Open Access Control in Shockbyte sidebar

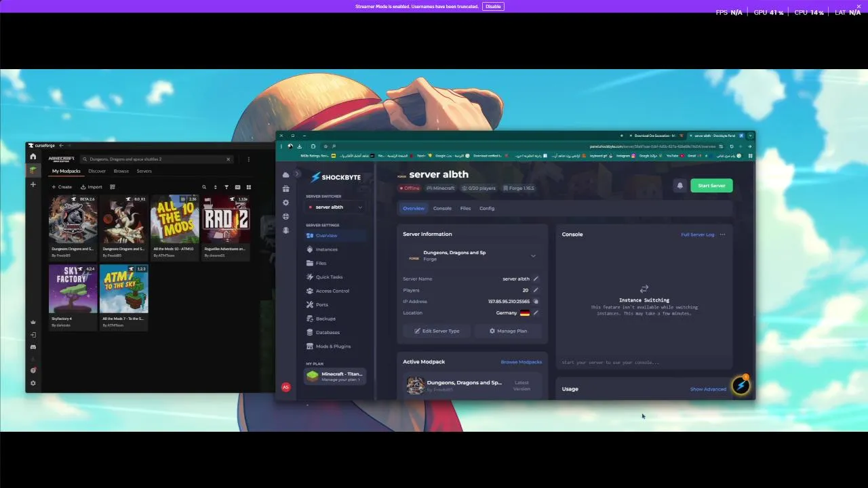[x=335, y=291]
